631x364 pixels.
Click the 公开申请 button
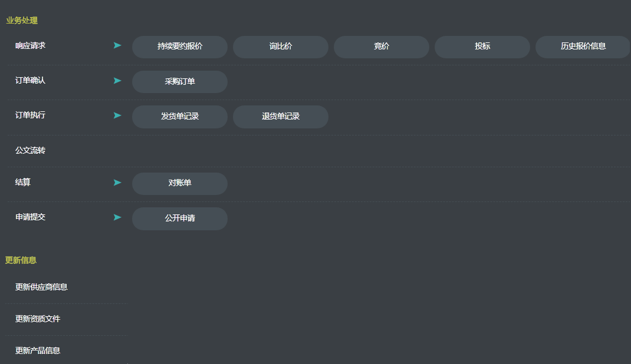[x=180, y=219]
